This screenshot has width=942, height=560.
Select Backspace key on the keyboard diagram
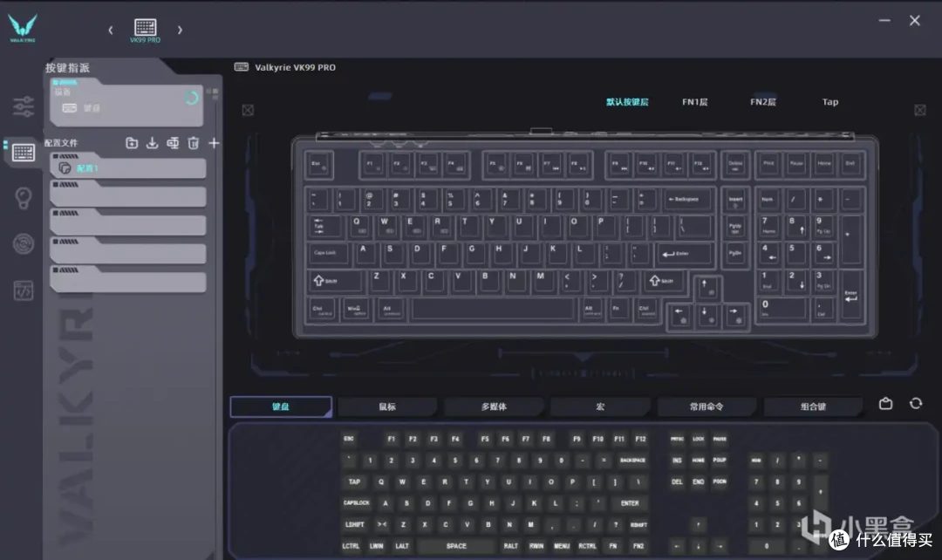click(686, 200)
